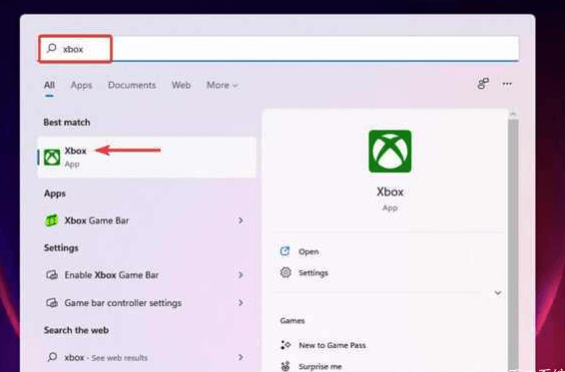Expand Xbox Game Bar result chevron
The height and width of the screenshot is (372, 565).
tap(241, 220)
